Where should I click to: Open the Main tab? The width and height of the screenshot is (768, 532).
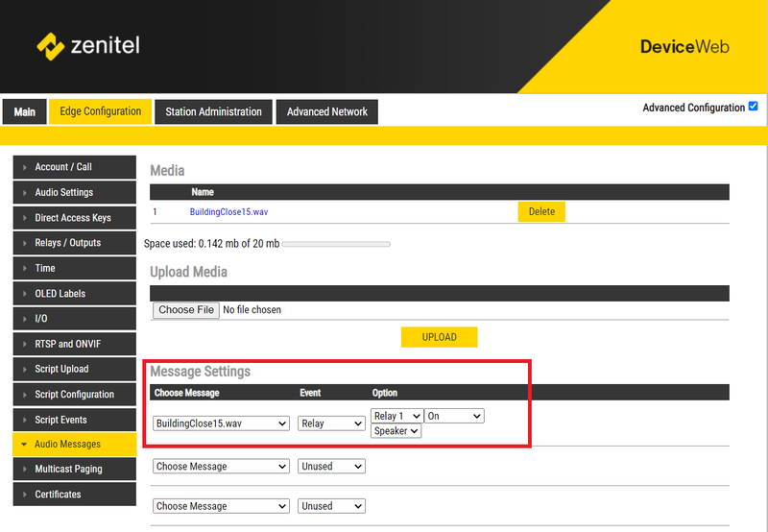coord(25,111)
